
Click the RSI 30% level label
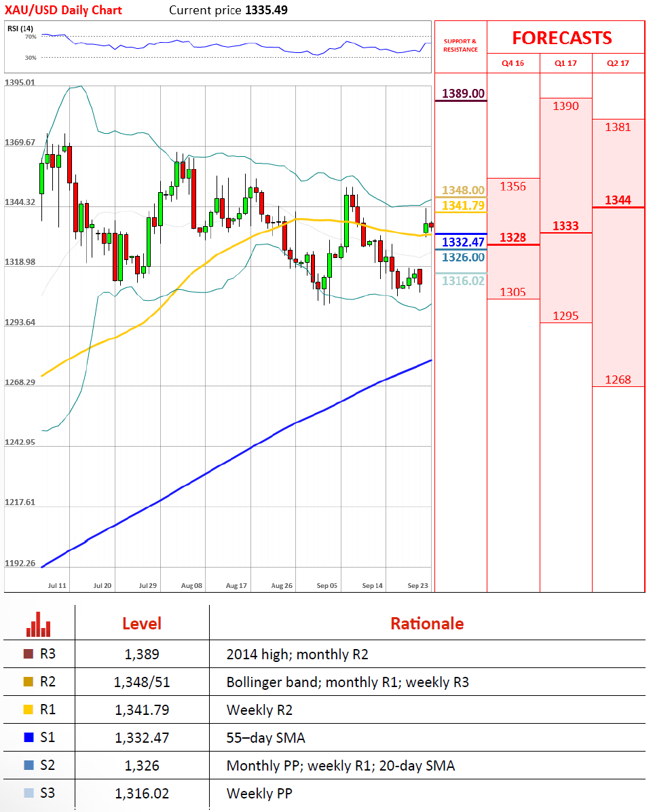[31, 58]
